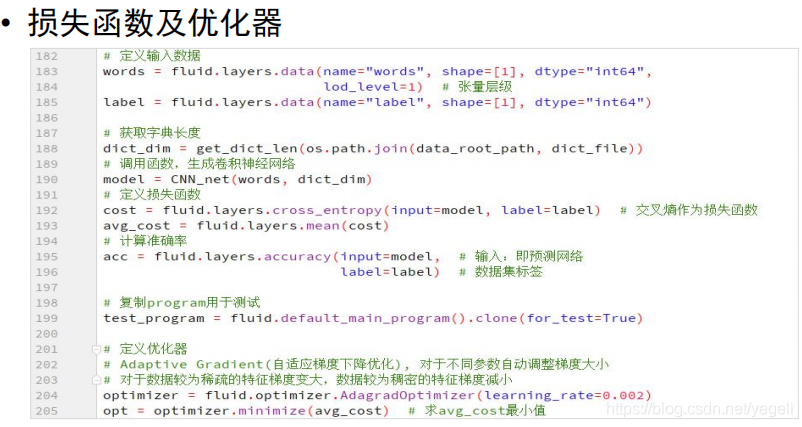Screen dimensions: 802x427
Task: Click line number 205 in the gutter
Action: tap(47, 411)
